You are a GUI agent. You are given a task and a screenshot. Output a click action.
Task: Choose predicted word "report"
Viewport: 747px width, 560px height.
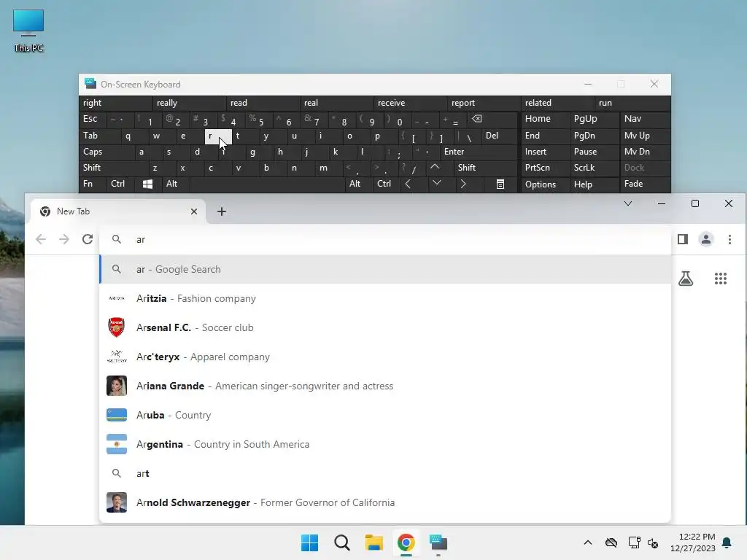484,103
